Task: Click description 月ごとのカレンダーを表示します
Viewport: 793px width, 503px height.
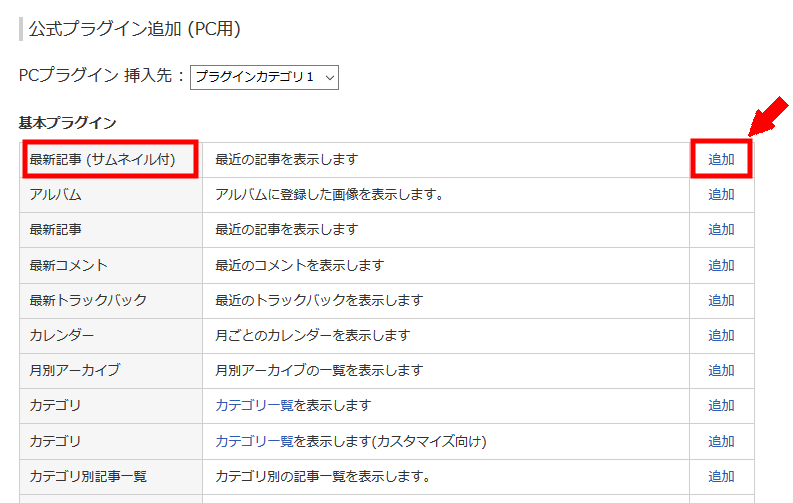Action: tap(313, 336)
